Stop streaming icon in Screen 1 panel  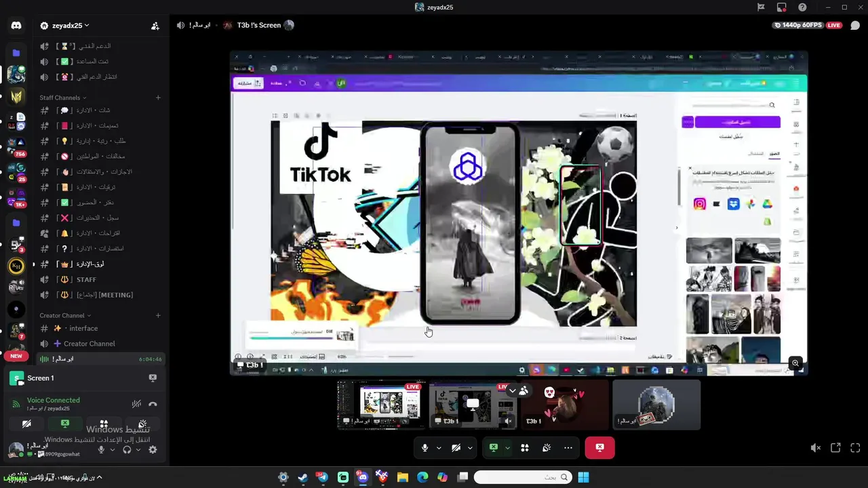pyautogui.click(x=153, y=378)
